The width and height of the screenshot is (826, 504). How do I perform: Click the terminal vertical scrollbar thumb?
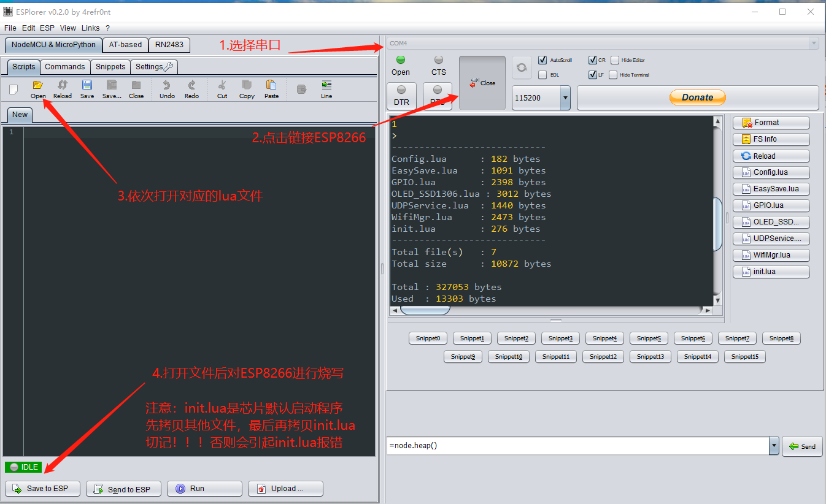(717, 224)
